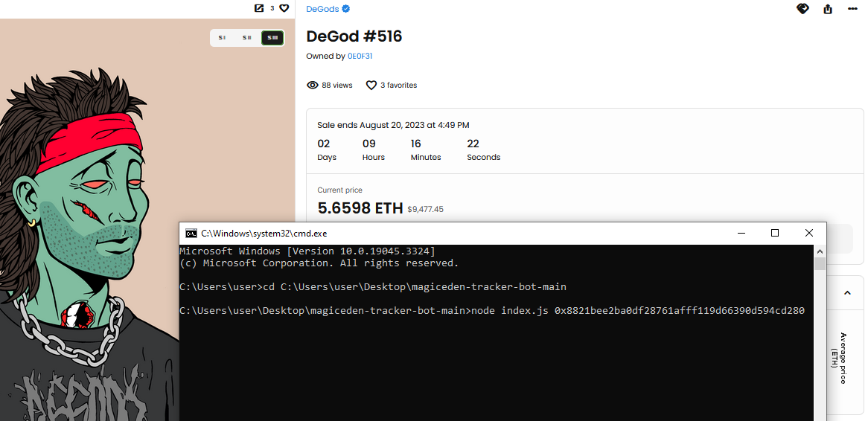Select the Season III image style
The width and height of the screenshot is (868, 421).
point(272,37)
